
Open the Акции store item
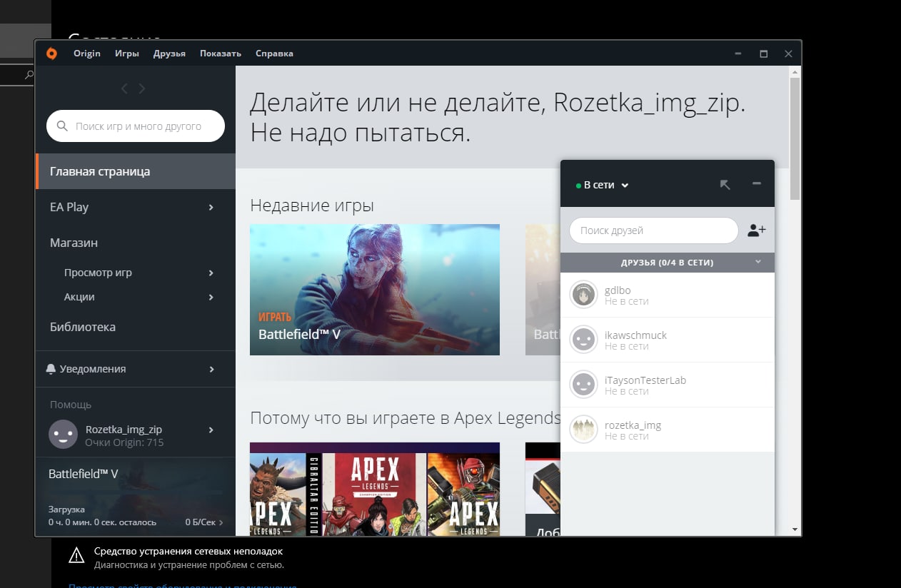coord(79,297)
